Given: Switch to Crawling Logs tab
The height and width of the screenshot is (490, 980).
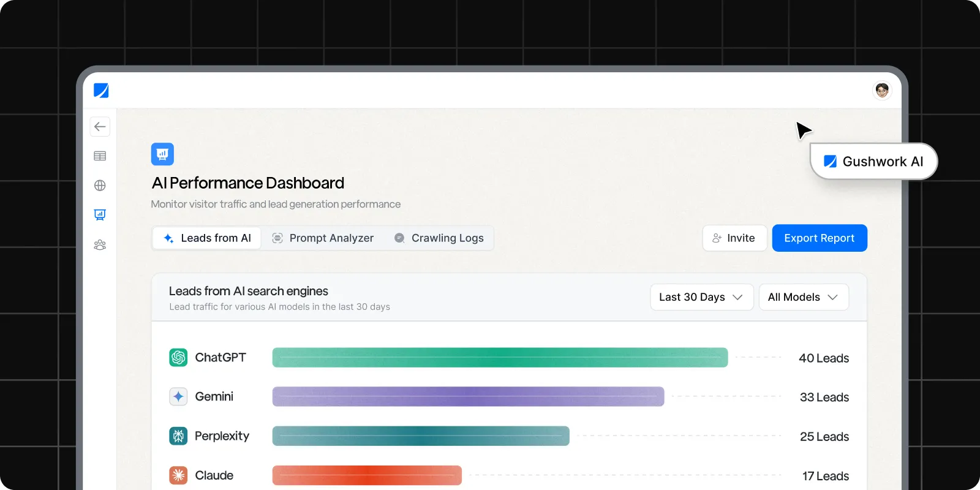Looking at the screenshot, I should tap(439, 238).
